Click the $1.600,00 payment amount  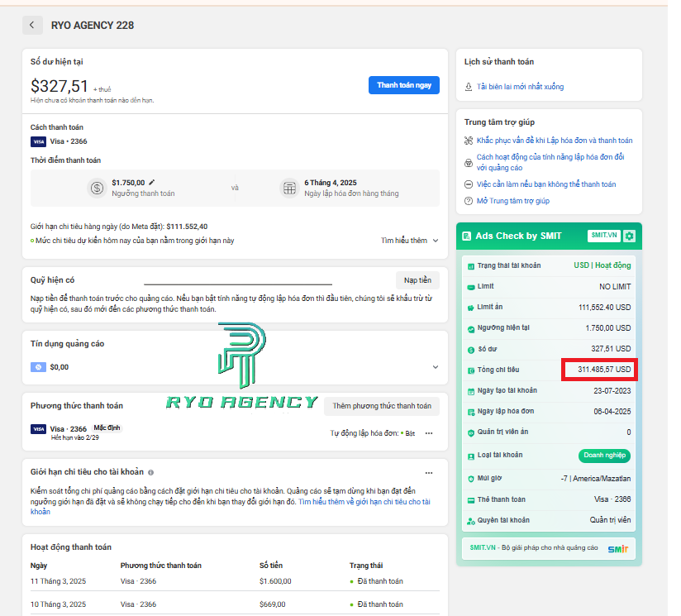(x=275, y=581)
